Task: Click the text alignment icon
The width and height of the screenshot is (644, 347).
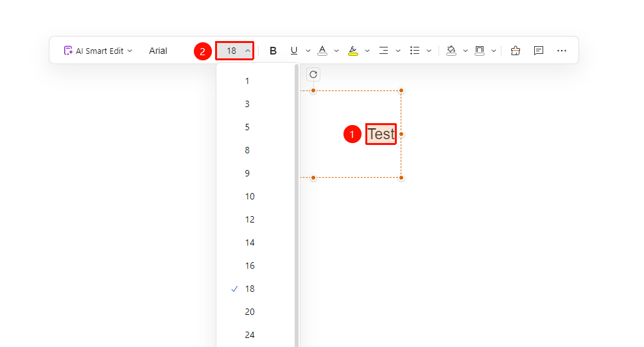Action: point(383,51)
